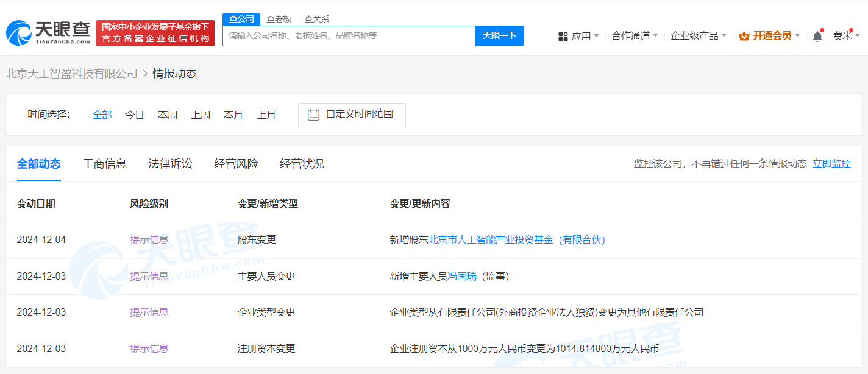Image resolution: width=868 pixels, height=374 pixels.
Task: Open the 费米 user menu
Action: pos(847,36)
